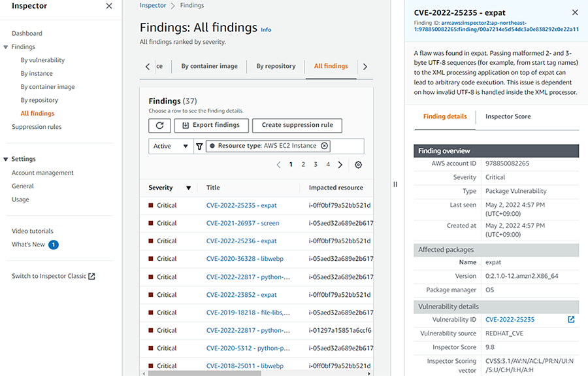Open Suppression rules in sidebar

tap(37, 127)
